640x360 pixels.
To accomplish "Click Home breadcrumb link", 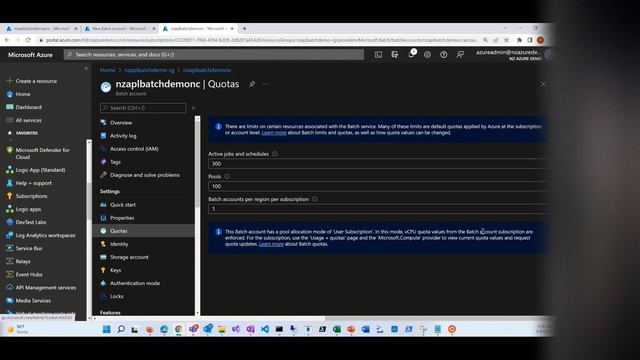I will pyautogui.click(x=107, y=70).
